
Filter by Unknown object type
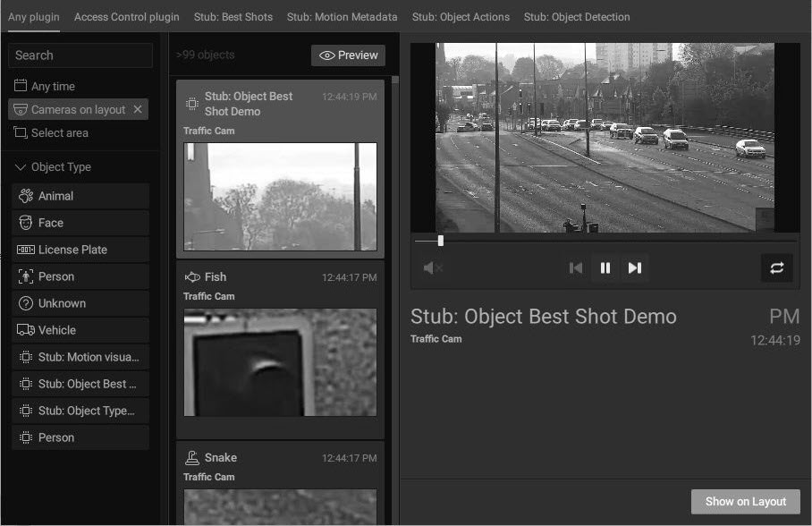(61, 302)
